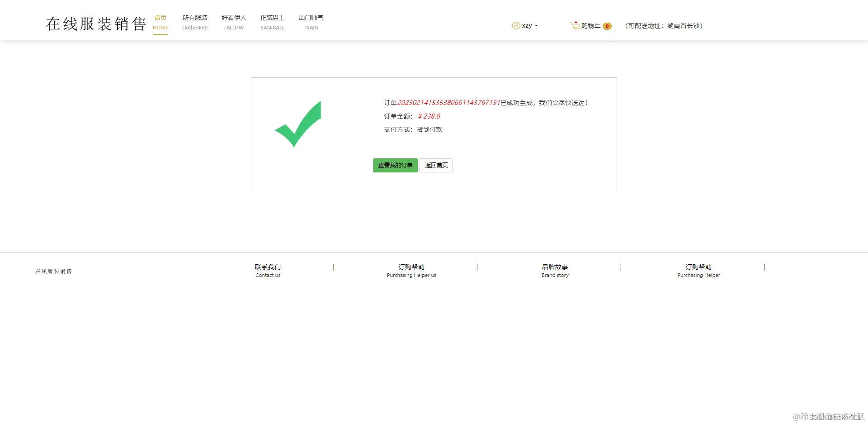The width and height of the screenshot is (868, 424).
Task: Click the cart item count badge showing 0
Action: [607, 26]
